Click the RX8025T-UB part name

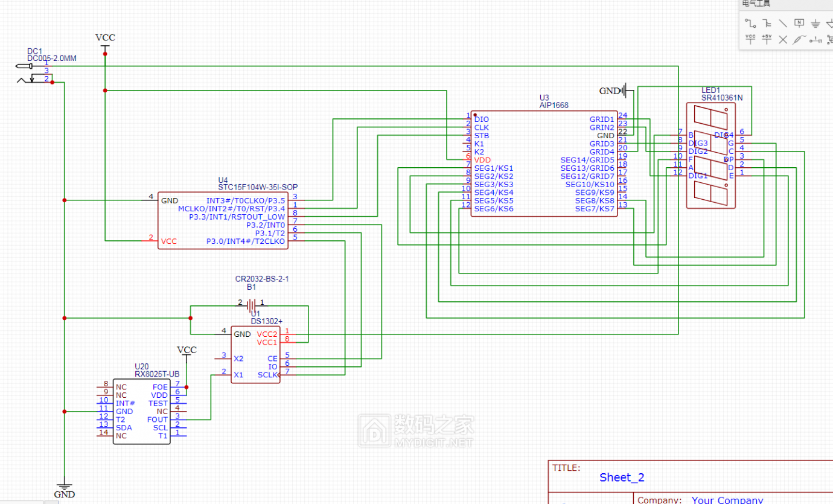(157, 374)
